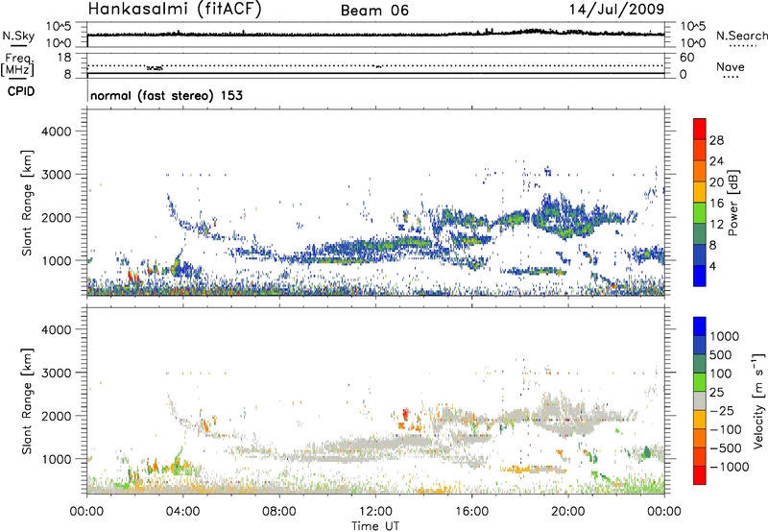Click '1000' tick on velocity panel axis
The width and height of the screenshot is (768, 532).
57,459
